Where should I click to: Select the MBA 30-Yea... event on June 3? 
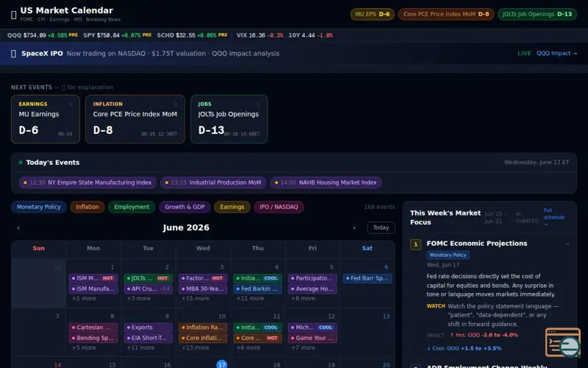pyautogui.click(x=203, y=289)
